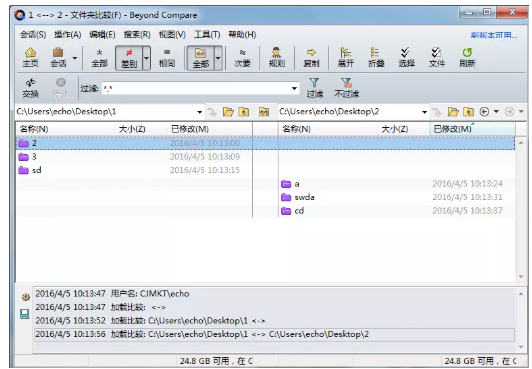The image size is (532, 369).
Task: Open the 规则 rules icon
Action: [277, 58]
